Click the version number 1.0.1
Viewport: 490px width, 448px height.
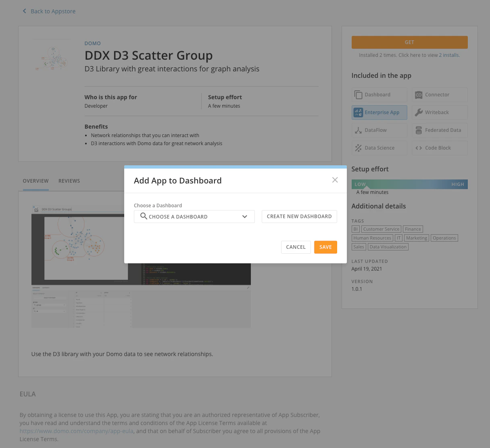click(357, 289)
